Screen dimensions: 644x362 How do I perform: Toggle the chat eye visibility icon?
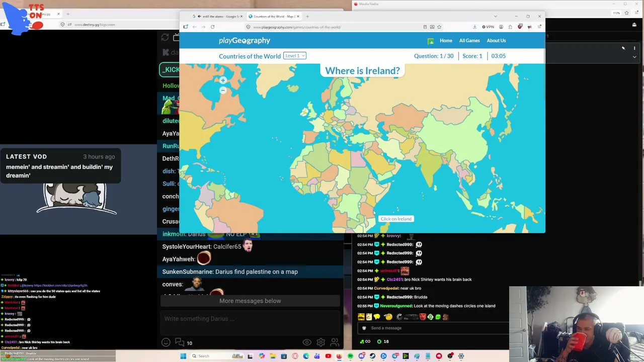point(307,343)
